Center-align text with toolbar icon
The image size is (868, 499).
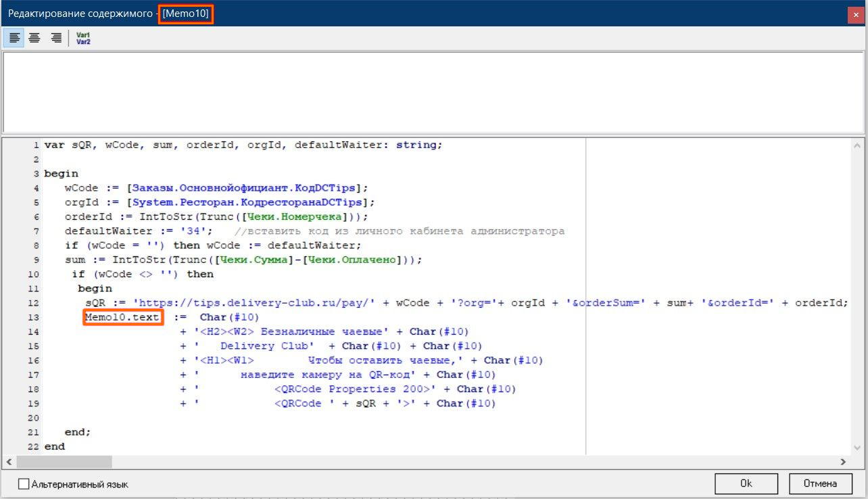pos(34,38)
